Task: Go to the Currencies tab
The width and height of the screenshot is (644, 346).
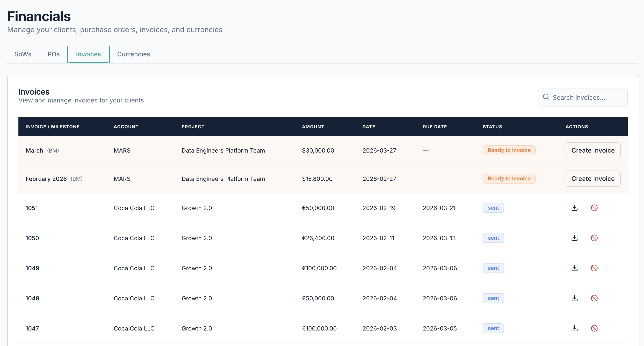Action: click(133, 54)
